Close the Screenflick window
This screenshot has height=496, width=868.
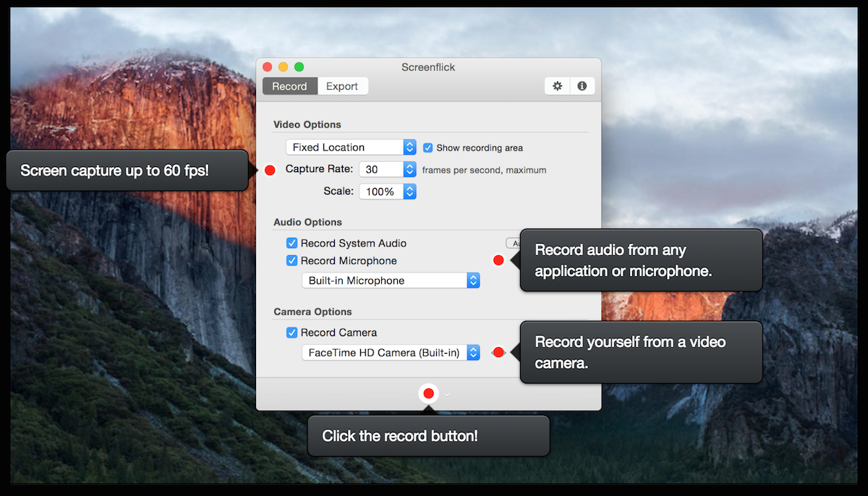point(268,67)
